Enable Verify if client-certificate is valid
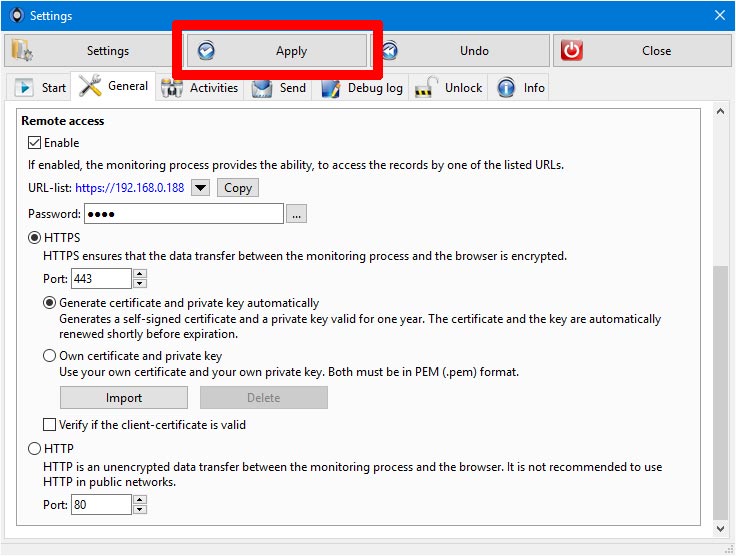736x556 pixels. (49, 425)
